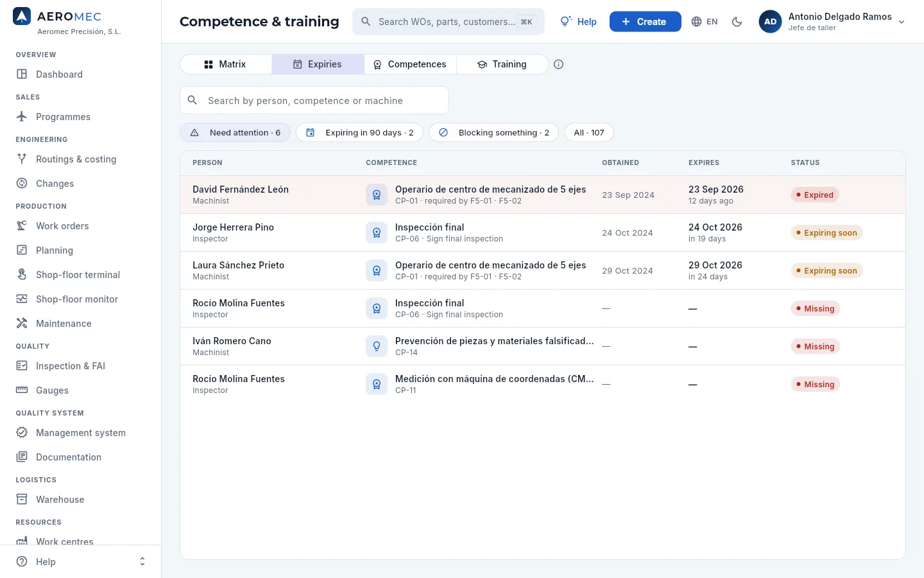
Task: Click the Changes icon in sidebar
Action: (22, 183)
